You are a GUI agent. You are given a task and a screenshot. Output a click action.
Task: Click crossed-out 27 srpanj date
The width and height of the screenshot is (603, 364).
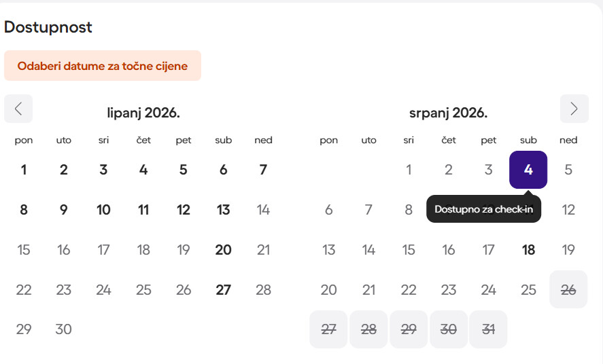[328, 329]
